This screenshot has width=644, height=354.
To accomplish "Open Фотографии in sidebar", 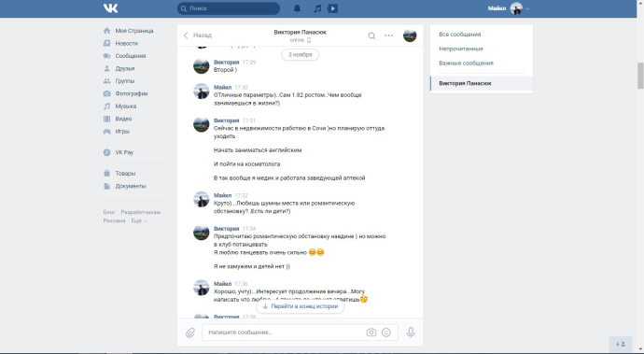I will [x=132, y=93].
